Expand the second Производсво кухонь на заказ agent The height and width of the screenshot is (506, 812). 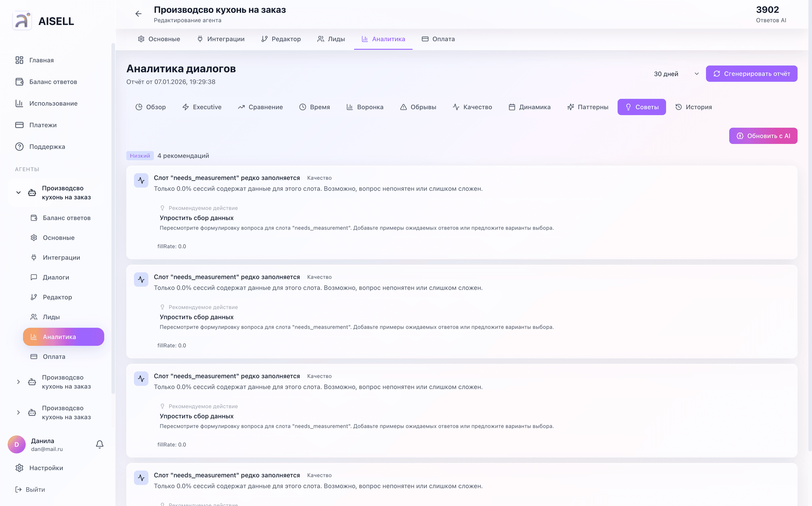pyautogui.click(x=18, y=381)
